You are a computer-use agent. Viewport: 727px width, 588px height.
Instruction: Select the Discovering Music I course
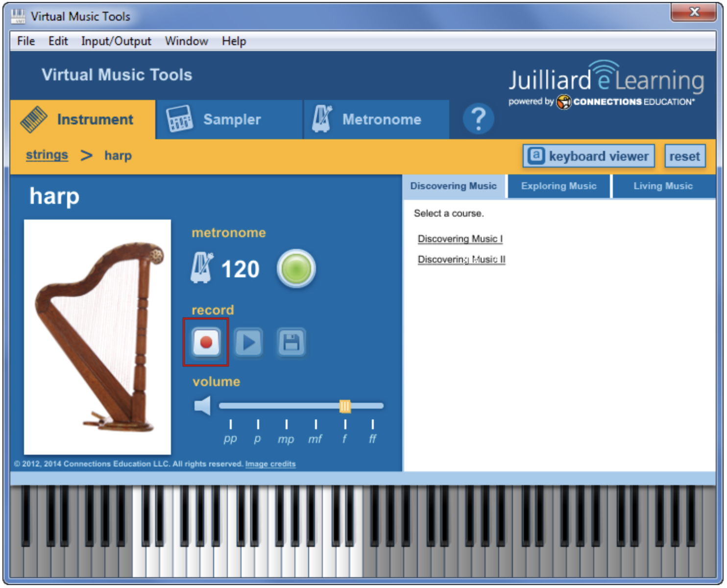pos(460,239)
